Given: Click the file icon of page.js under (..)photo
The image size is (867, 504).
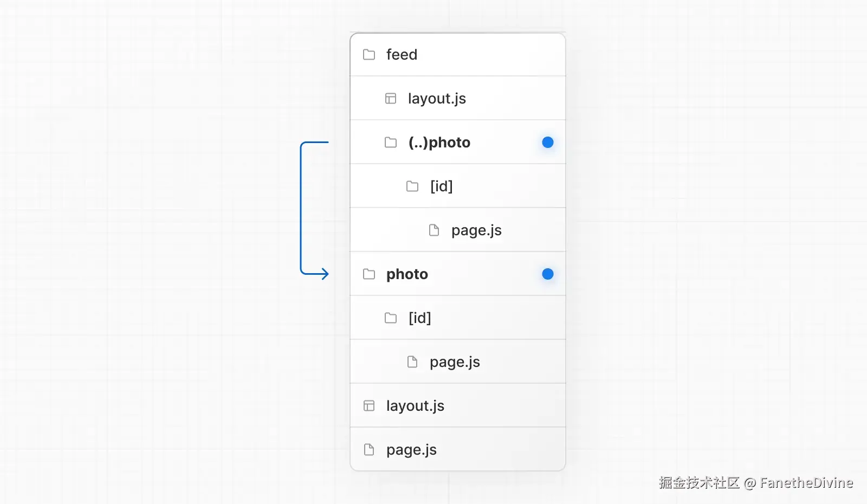Looking at the screenshot, I should (x=434, y=230).
